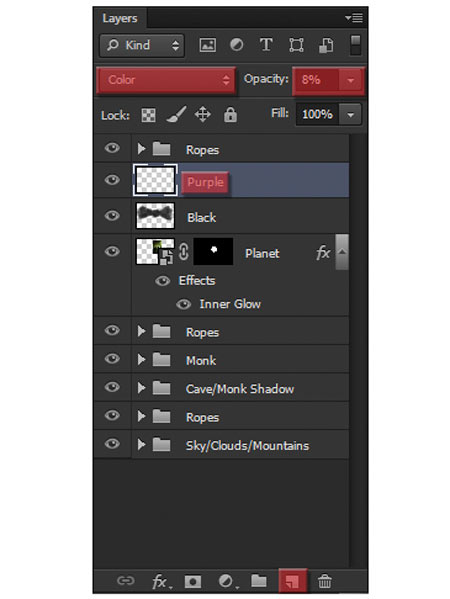Click mask link chain on Planet layer
The image size is (450, 599).
point(184,252)
